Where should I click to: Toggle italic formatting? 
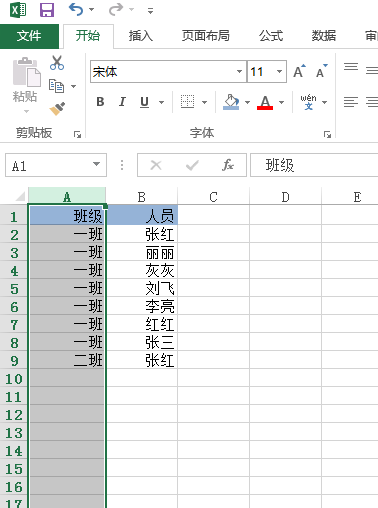122,102
